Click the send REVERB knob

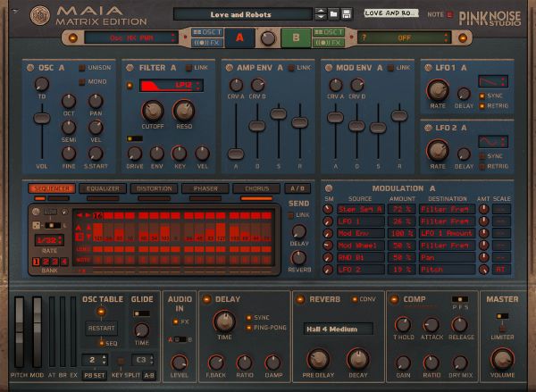298,258
